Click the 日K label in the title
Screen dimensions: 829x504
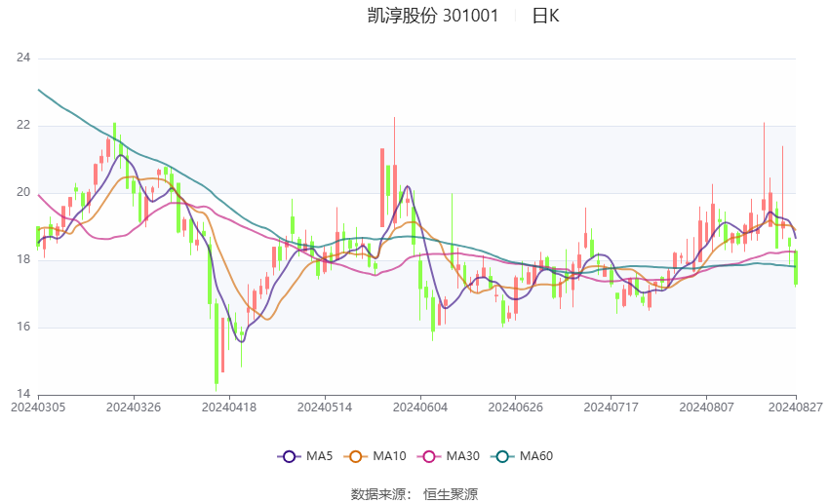pyautogui.click(x=545, y=16)
